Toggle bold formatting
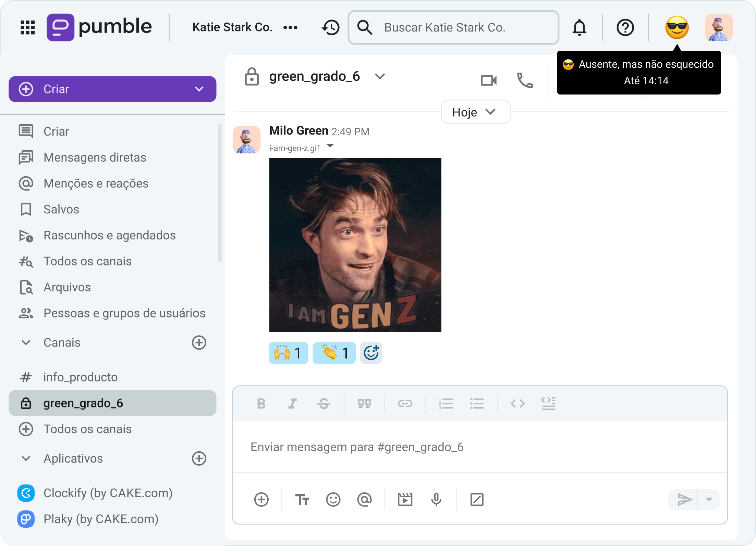Screen dimensions: 756x552 pos(261,404)
